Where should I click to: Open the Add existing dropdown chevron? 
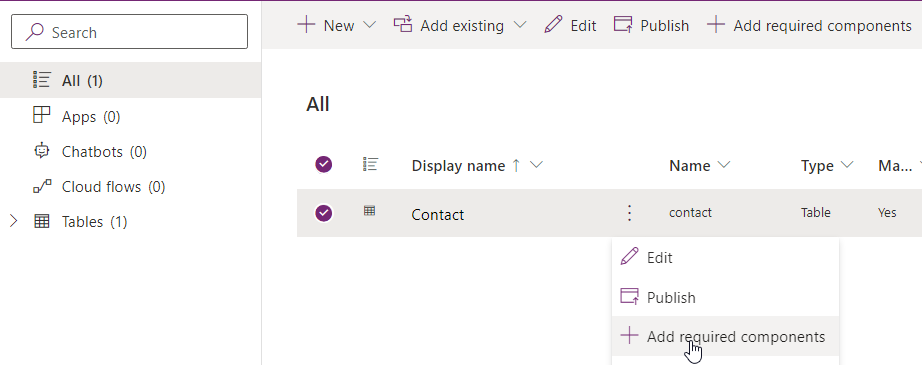520,25
